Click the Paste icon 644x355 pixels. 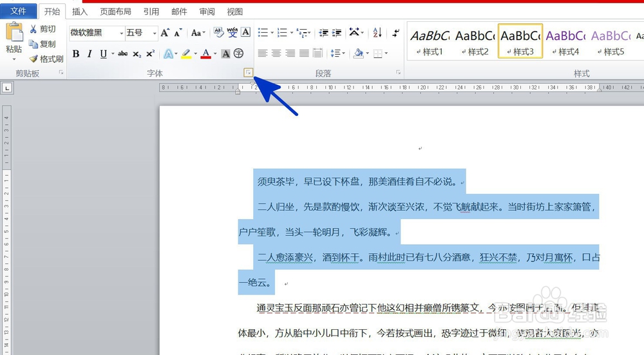[14, 33]
